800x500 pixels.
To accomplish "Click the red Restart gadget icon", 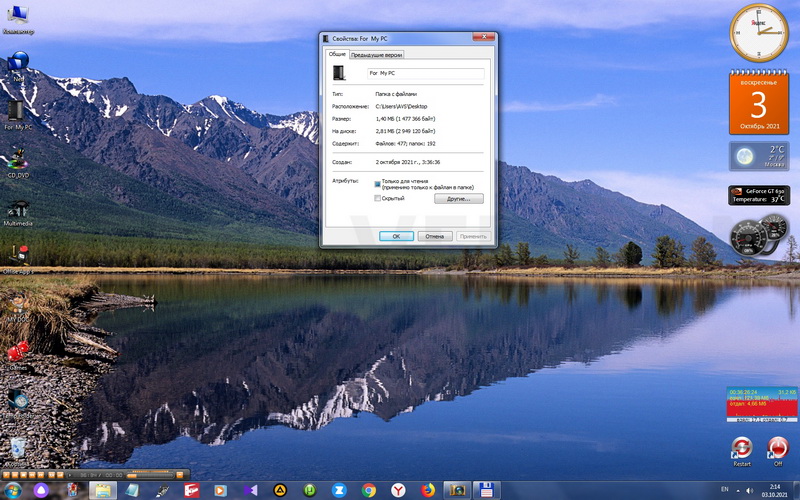I will [x=741, y=447].
